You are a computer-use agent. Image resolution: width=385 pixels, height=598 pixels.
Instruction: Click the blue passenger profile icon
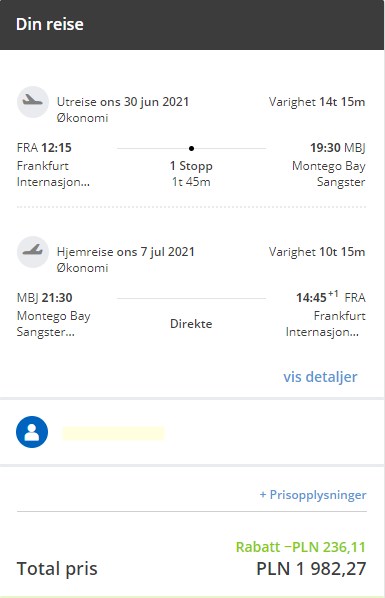(x=32, y=432)
